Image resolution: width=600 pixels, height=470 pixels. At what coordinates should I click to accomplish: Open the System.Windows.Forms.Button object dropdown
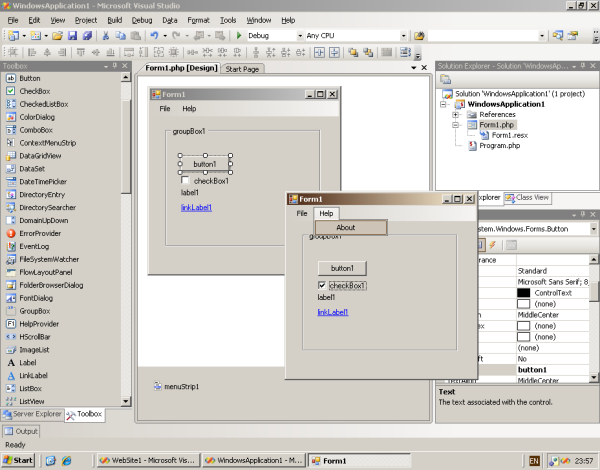(x=593, y=229)
